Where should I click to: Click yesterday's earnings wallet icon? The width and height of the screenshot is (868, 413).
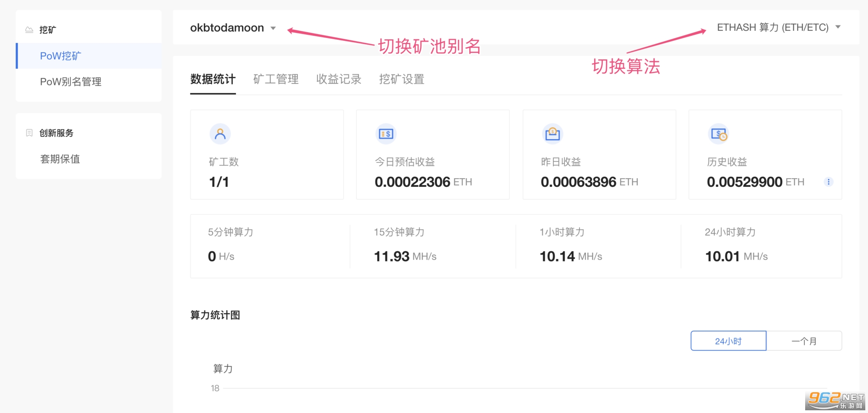pos(552,134)
